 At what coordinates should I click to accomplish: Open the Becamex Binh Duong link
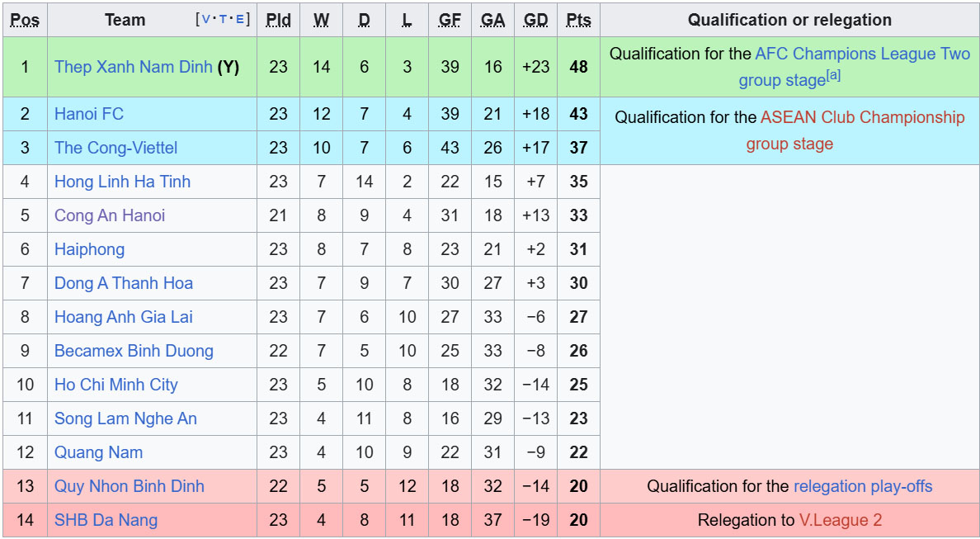click(134, 351)
